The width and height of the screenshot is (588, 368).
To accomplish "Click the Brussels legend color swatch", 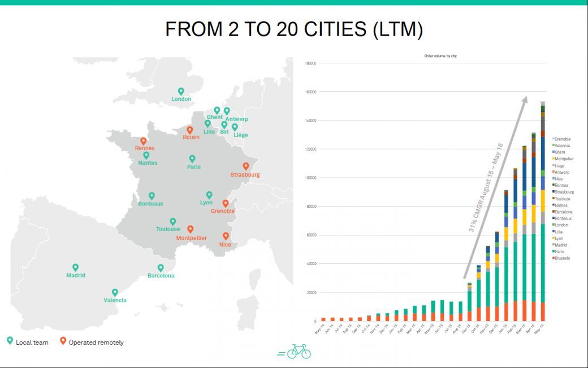I will pos(553,258).
